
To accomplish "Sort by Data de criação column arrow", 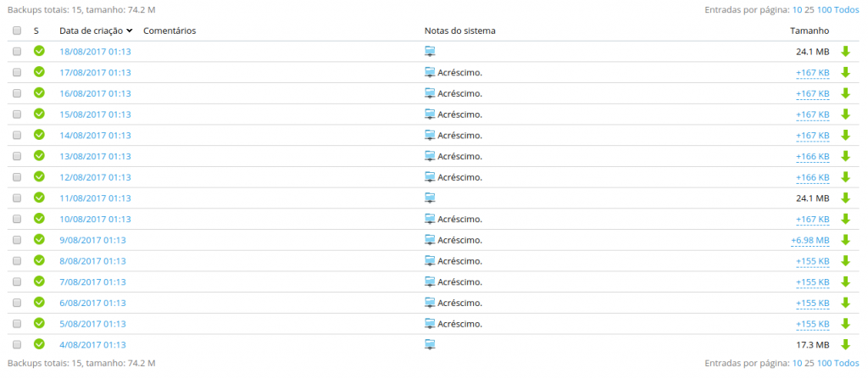I will (129, 31).
